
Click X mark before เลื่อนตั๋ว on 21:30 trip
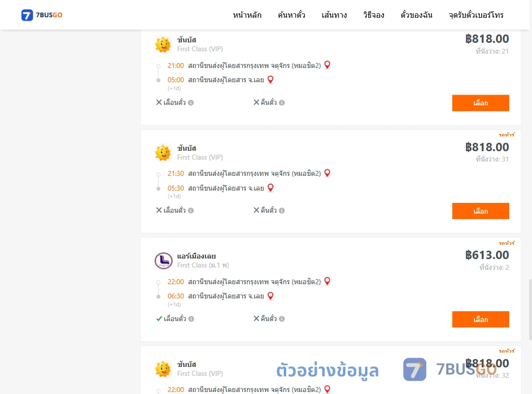coord(159,210)
